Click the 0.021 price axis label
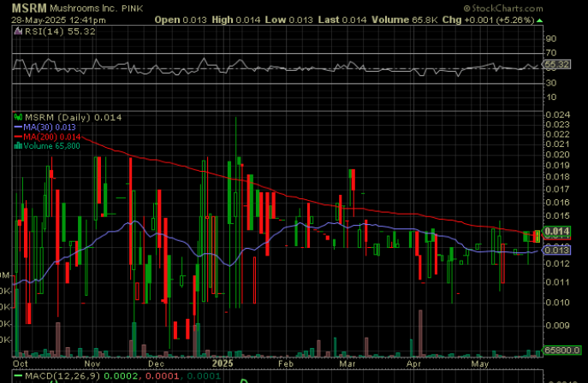588x383 pixels. coord(558,144)
